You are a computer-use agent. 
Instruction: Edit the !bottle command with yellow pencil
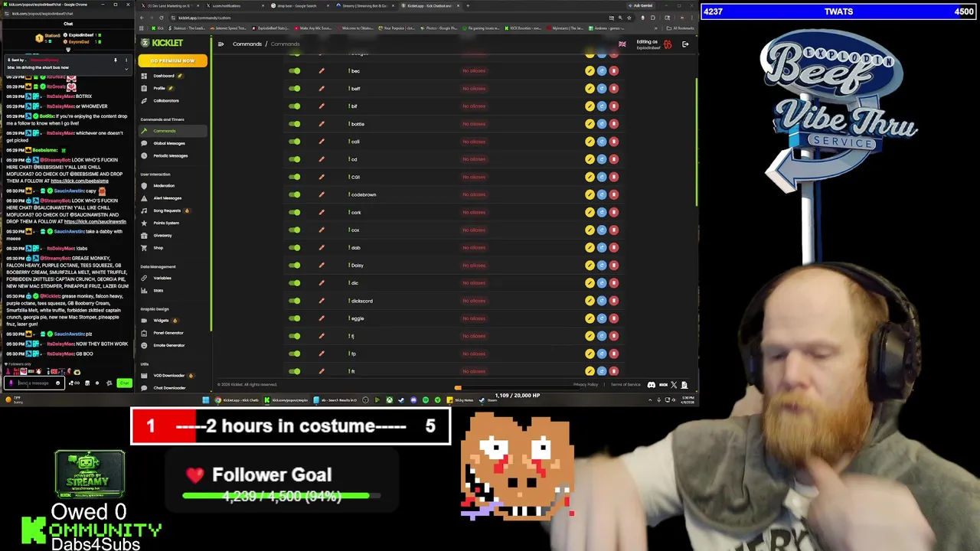coord(590,123)
